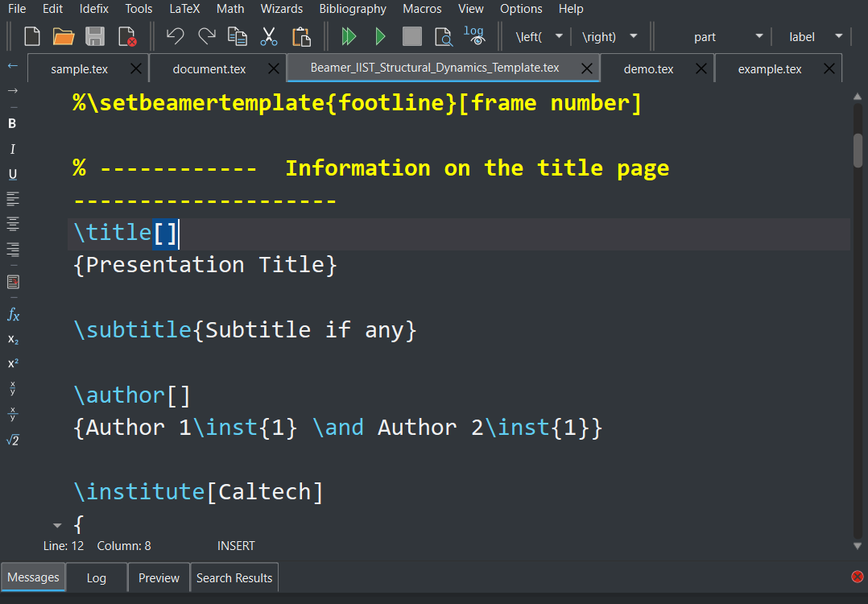Viewport: 868px width, 604px height.
Task: Open a file using the folder icon
Action: click(x=64, y=36)
